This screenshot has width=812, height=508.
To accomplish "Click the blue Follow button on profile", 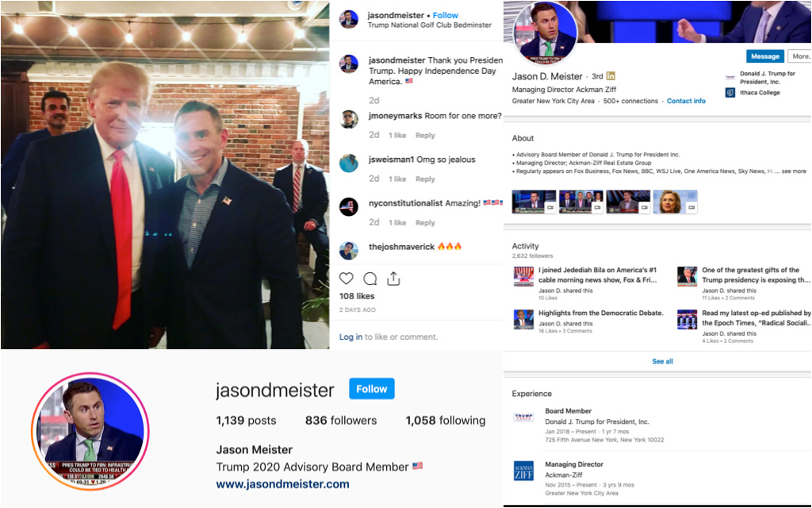I will pyautogui.click(x=372, y=389).
